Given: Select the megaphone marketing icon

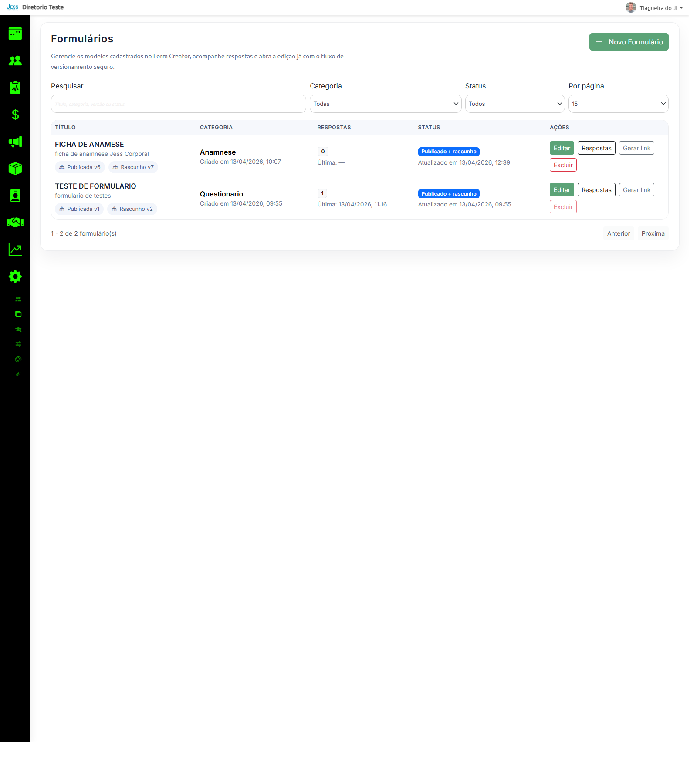Looking at the screenshot, I should click(15, 142).
